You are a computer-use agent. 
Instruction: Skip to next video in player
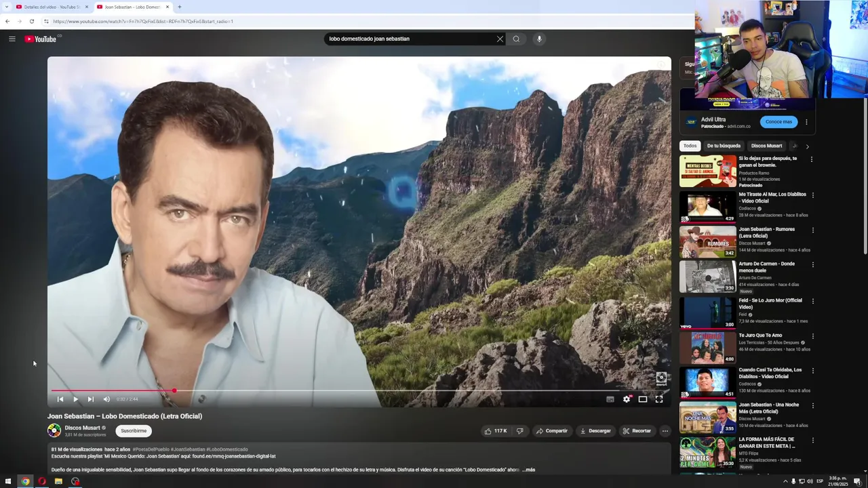(90, 399)
